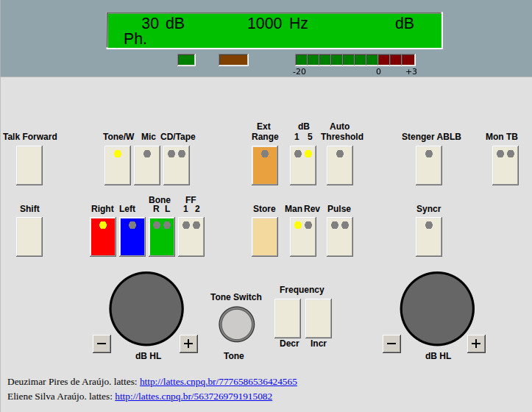Viewport: 532px width, 412px height.
Task: Toggle the dB 1/5 step button
Action: [303, 165]
